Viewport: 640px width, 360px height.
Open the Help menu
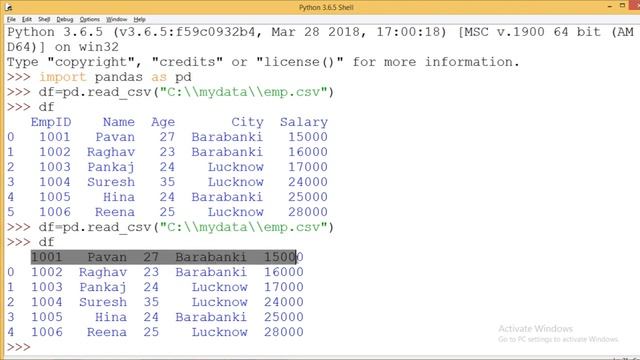139,19
